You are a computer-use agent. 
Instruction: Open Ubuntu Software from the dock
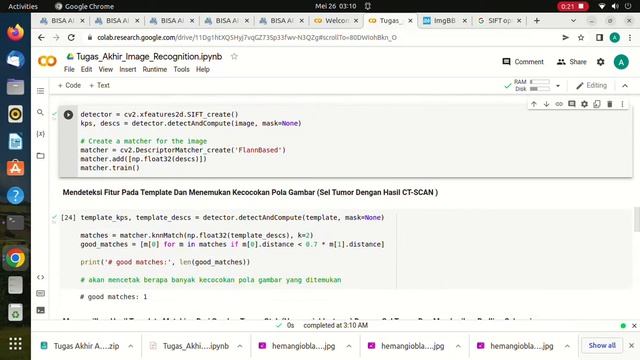click(x=16, y=168)
